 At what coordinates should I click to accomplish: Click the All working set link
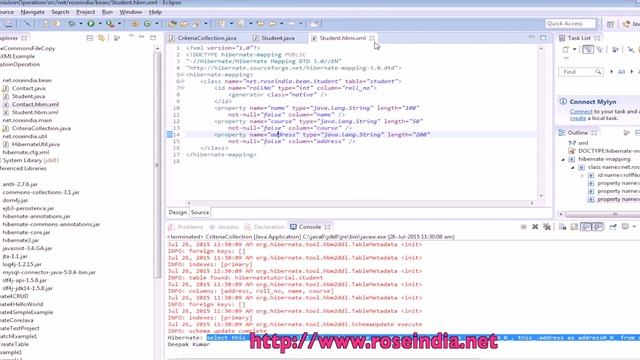click(621, 72)
